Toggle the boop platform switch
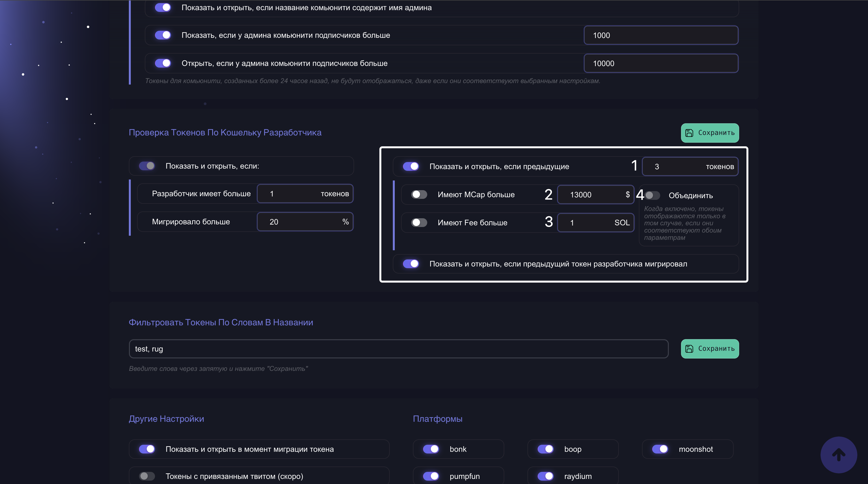Screen dimensions: 868x484 [545, 449]
